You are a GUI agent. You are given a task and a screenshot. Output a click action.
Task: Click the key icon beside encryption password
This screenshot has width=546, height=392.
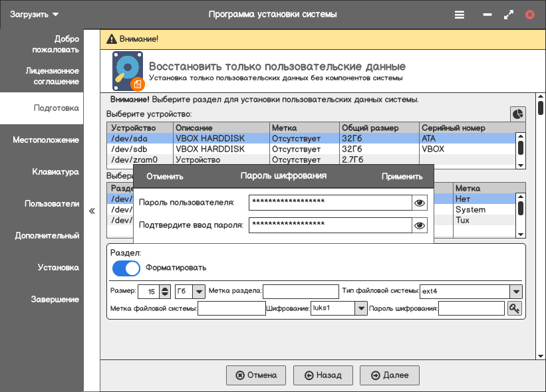514,308
